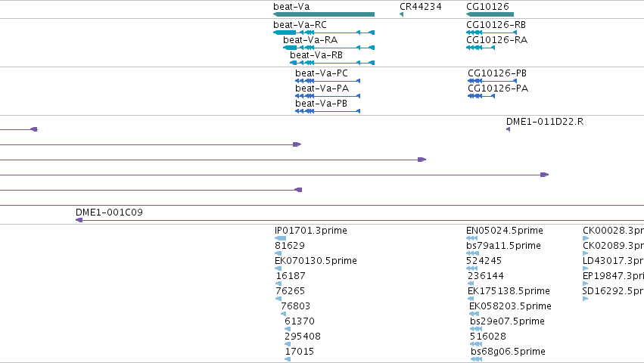Select the beat-Va-PC protein feature
The width and height of the screenshot is (644, 363).
(x=328, y=81)
